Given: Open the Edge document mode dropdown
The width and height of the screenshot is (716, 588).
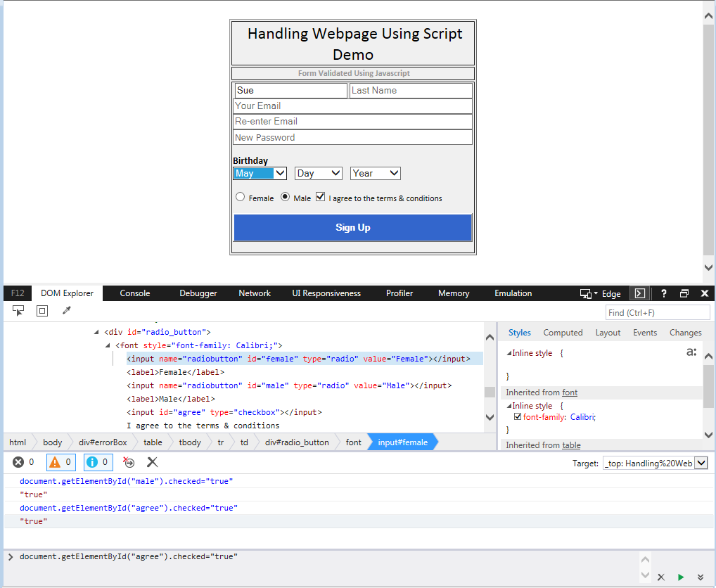Looking at the screenshot, I should pos(611,293).
